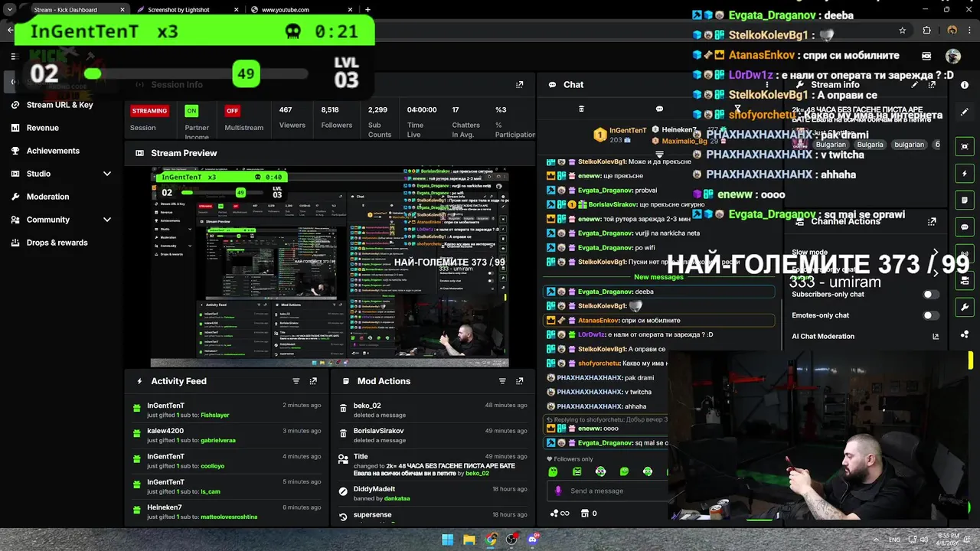The image size is (980, 551).
Task: Open Fishslayer's profile in Activity Feed
Action: [x=215, y=415]
